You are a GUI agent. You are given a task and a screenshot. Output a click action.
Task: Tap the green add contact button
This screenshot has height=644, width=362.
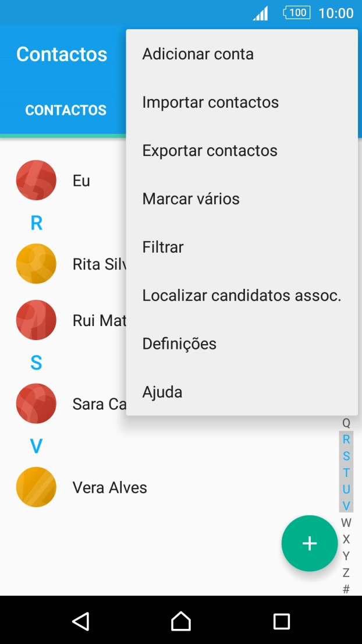click(x=309, y=543)
